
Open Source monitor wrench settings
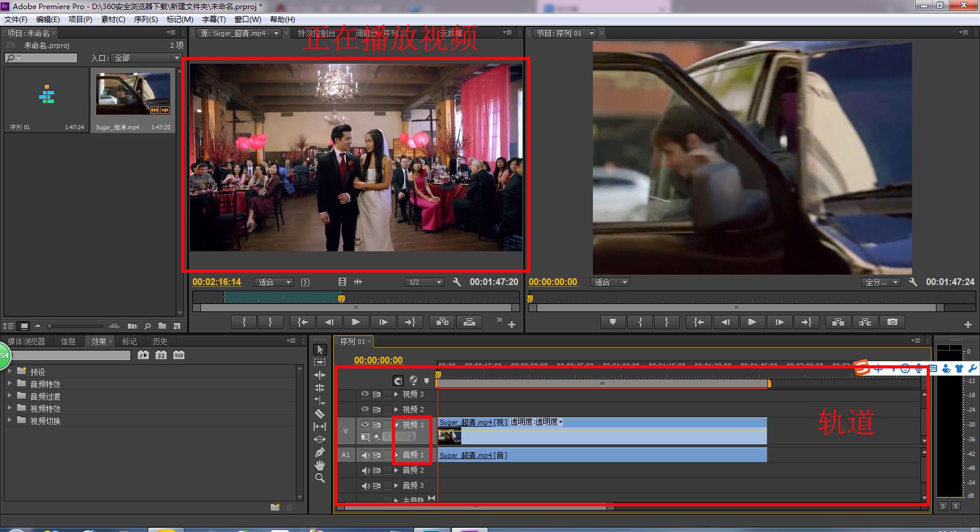(x=456, y=282)
